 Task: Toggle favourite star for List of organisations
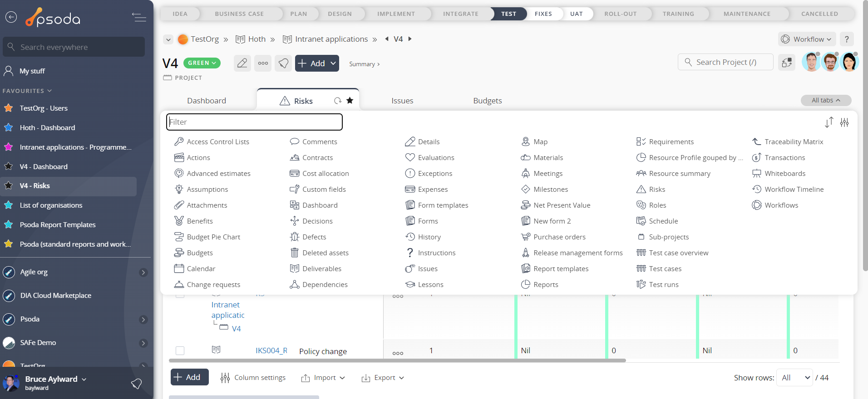point(9,205)
